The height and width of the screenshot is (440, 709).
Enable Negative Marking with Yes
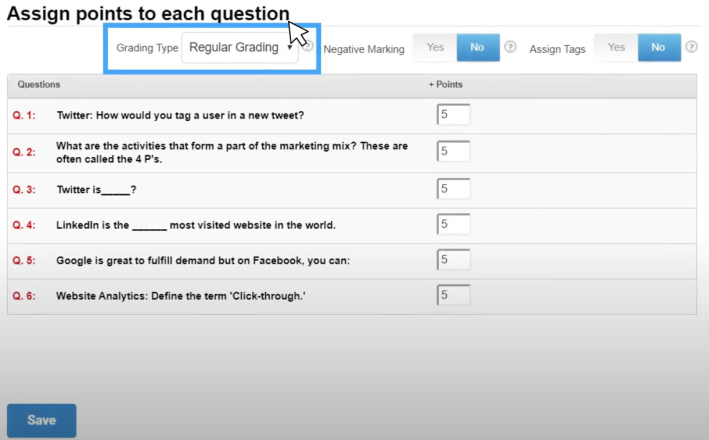click(x=435, y=47)
